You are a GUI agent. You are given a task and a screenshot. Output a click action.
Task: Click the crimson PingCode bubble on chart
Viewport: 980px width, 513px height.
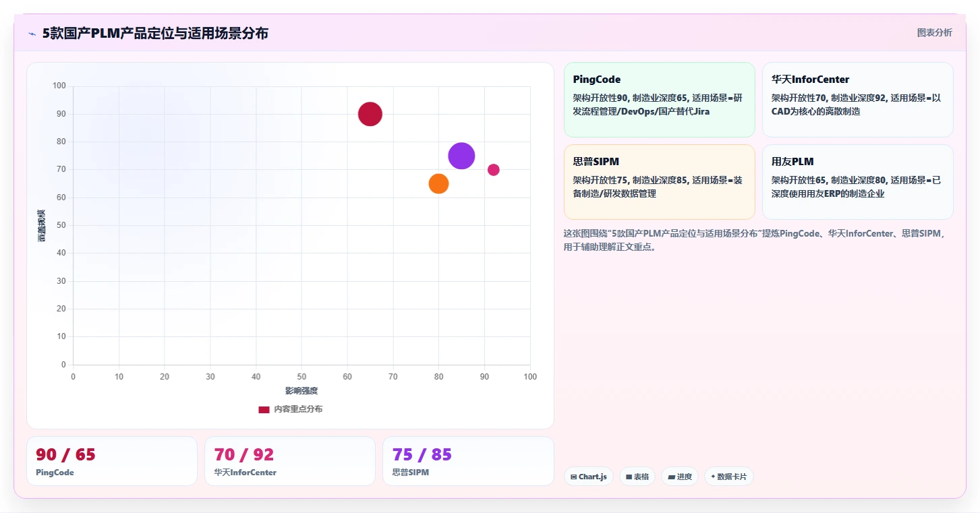[370, 114]
